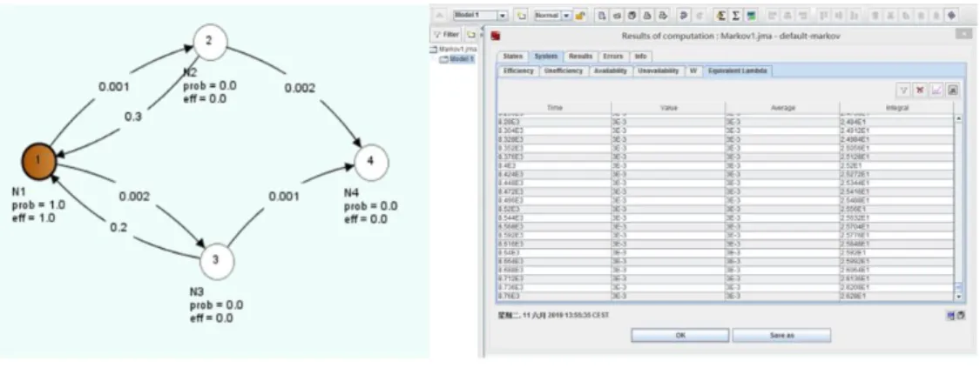Click the chart plot icon above table

(x=936, y=90)
